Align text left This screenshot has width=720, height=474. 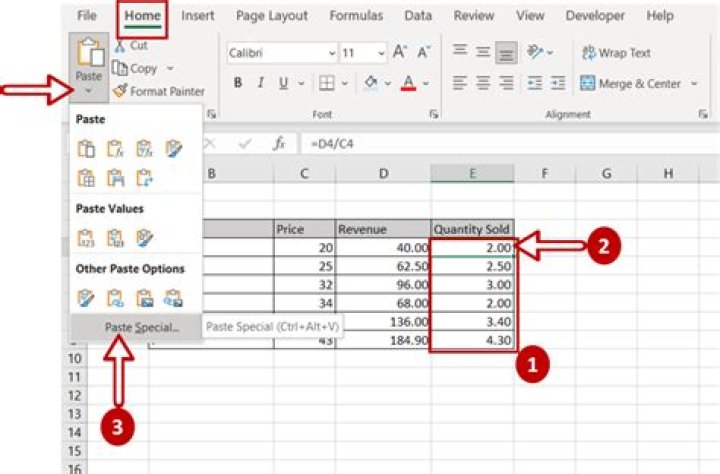coord(460,83)
